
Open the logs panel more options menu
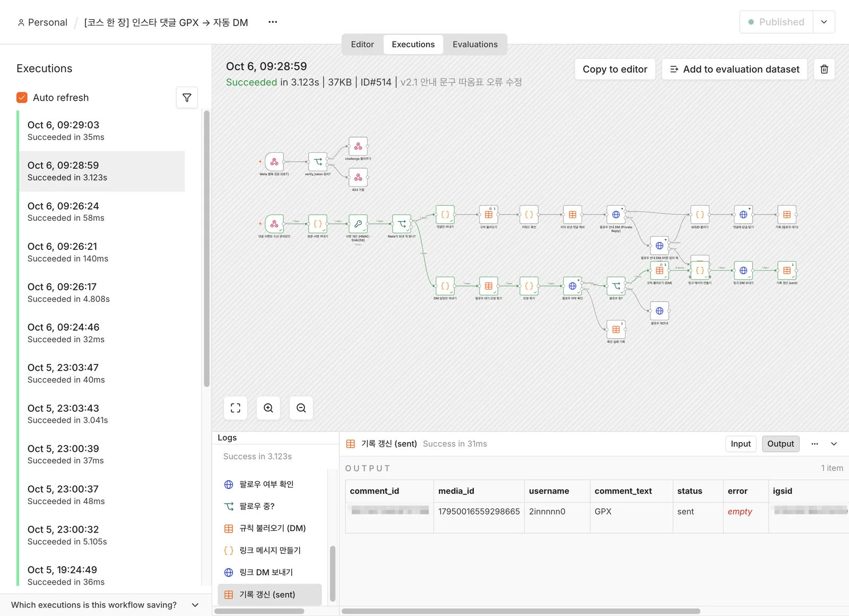click(815, 444)
